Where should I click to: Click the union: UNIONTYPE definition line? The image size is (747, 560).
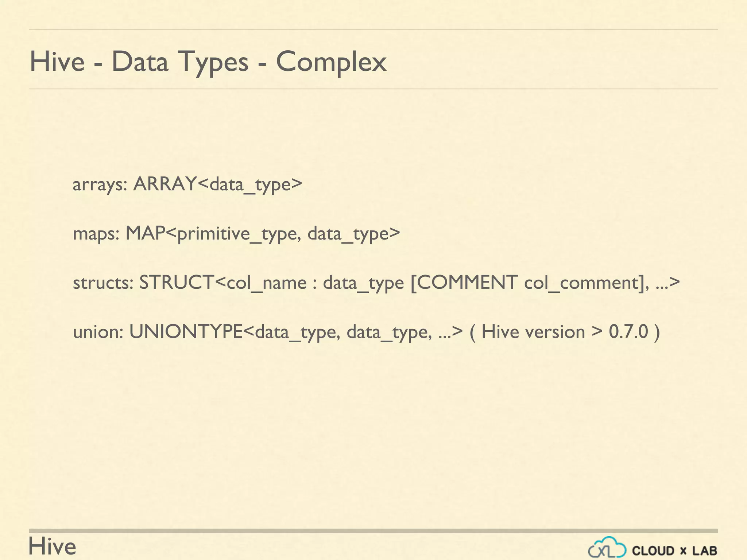click(x=367, y=332)
